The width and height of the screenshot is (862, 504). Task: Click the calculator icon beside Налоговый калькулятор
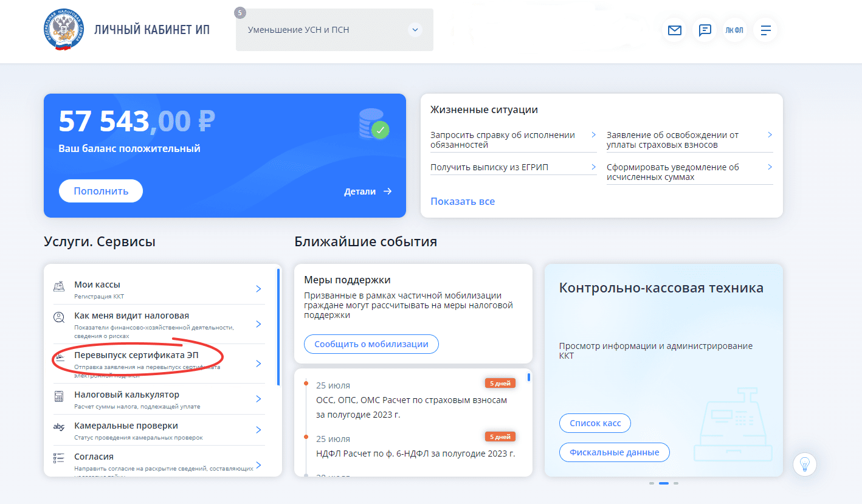tap(59, 397)
